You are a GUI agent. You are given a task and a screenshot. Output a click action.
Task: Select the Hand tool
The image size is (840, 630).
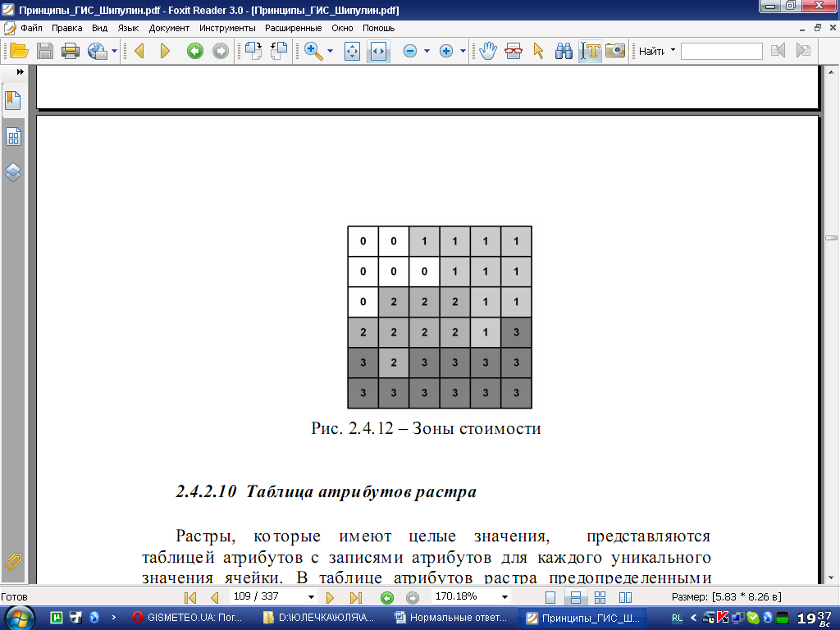pyautogui.click(x=488, y=51)
